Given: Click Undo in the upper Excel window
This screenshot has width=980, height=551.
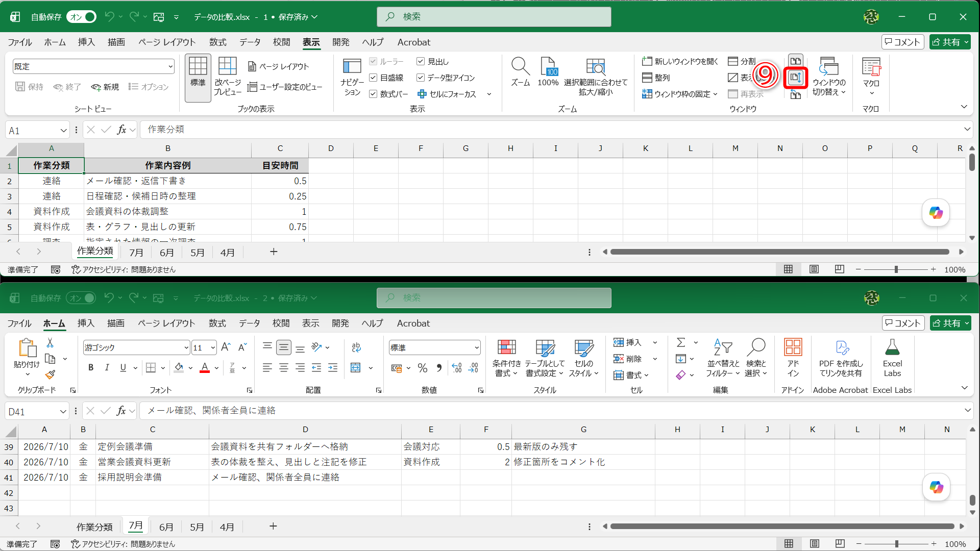Looking at the screenshot, I should click(109, 17).
